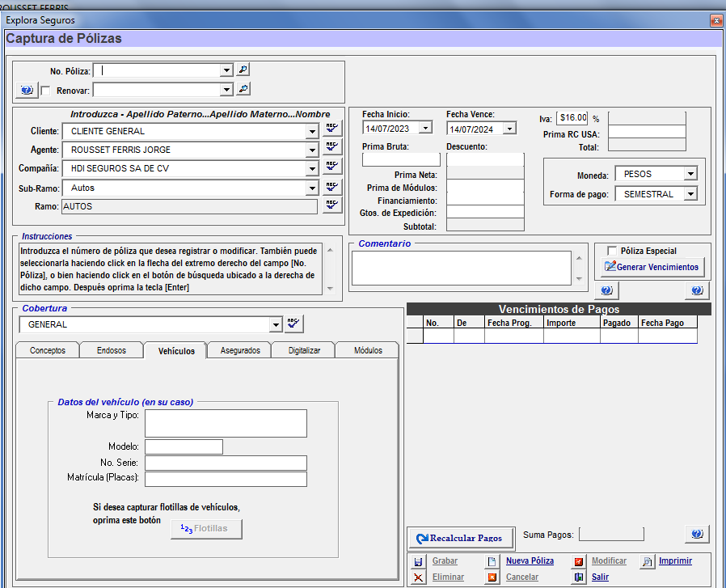Viewport: 726px width, 588px height.
Task: Click the Generar Vencimientos button
Action: (652, 267)
